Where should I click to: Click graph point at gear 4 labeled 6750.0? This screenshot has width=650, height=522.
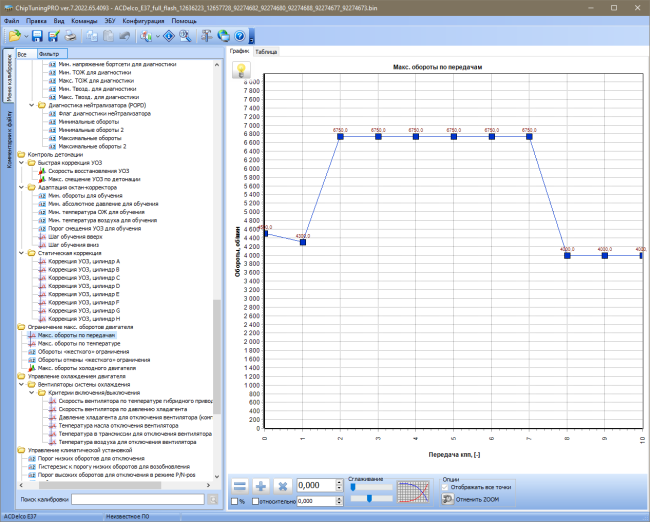(x=416, y=136)
